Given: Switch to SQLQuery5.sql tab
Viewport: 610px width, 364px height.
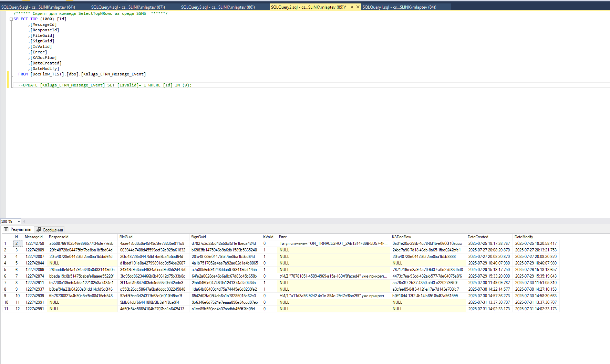Looking at the screenshot, I should [x=38, y=7].
